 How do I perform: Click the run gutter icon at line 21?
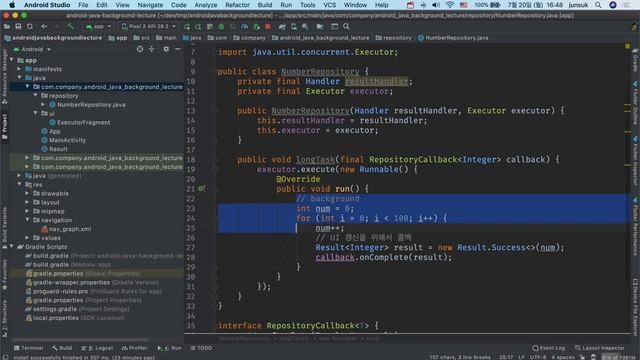point(201,189)
